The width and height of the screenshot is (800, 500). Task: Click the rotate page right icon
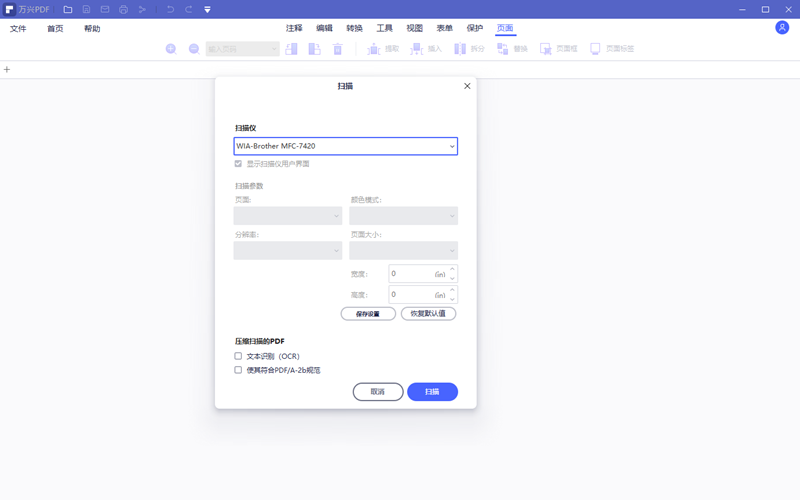tap(314, 49)
